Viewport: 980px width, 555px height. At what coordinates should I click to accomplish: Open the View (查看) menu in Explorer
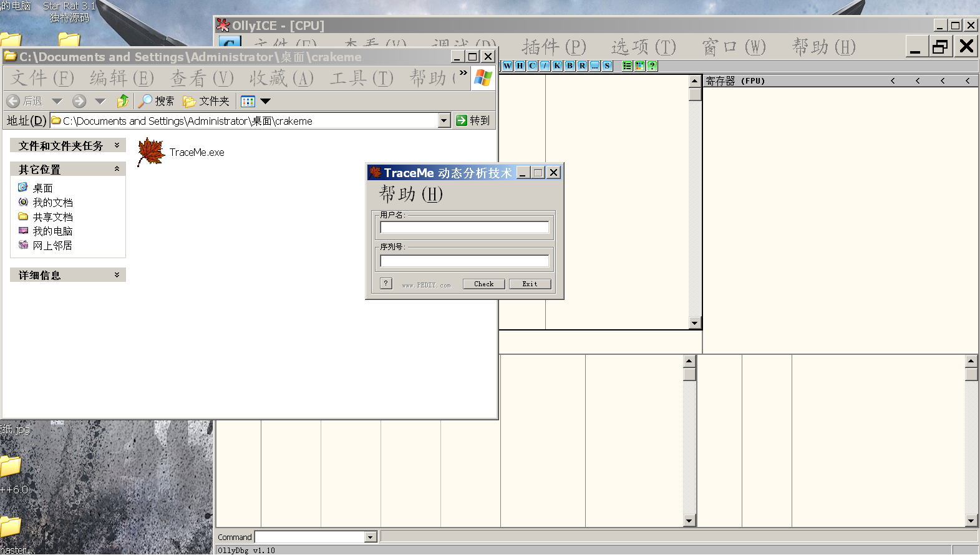[202, 78]
